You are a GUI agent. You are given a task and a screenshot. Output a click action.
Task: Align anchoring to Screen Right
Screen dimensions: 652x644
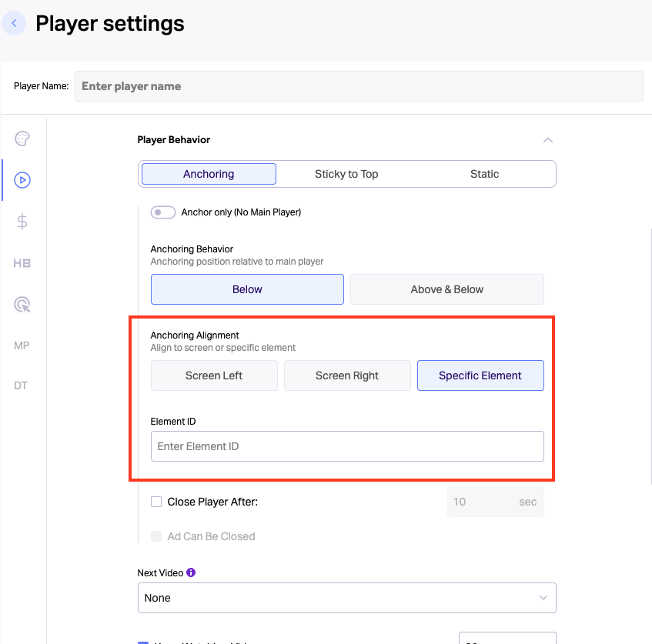pos(347,375)
